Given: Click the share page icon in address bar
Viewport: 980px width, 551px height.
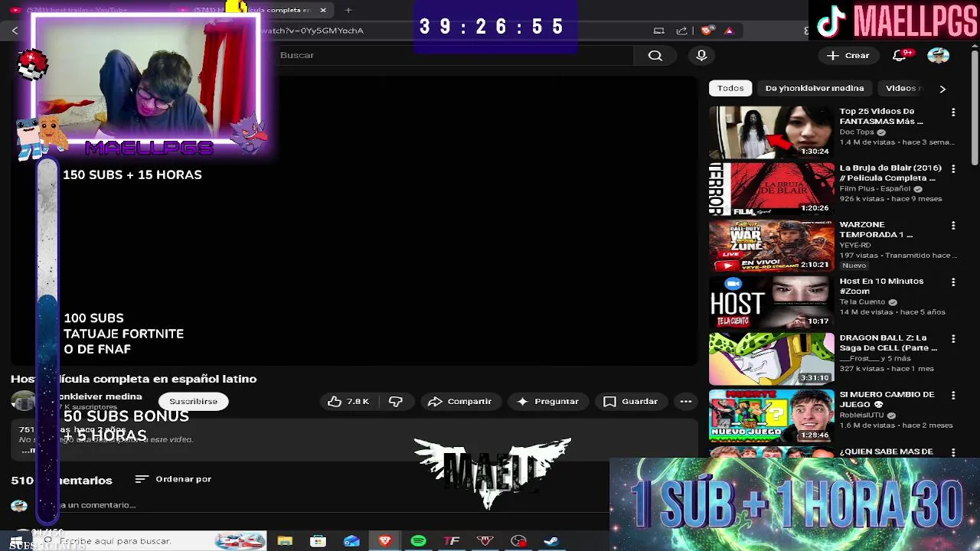Looking at the screenshot, I should tap(681, 31).
